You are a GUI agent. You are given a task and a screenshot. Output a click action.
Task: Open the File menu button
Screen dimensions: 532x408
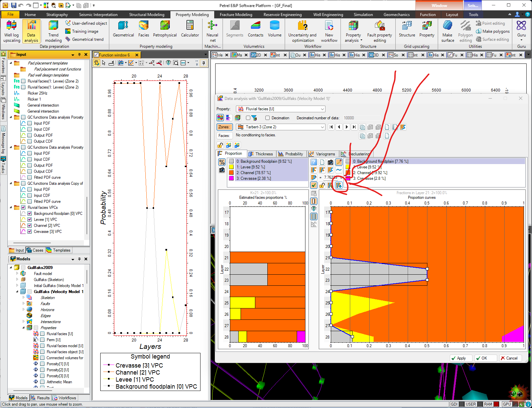click(10, 15)
